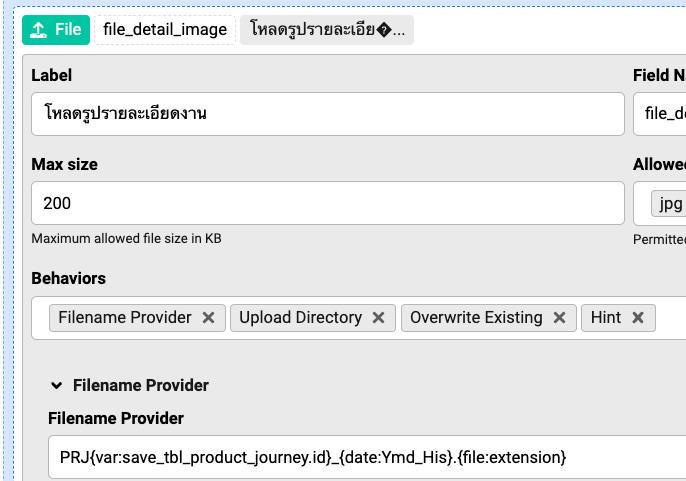Select the Upload Directory tag text
Screen dimensions: 686x481
(x=300, y=318)
